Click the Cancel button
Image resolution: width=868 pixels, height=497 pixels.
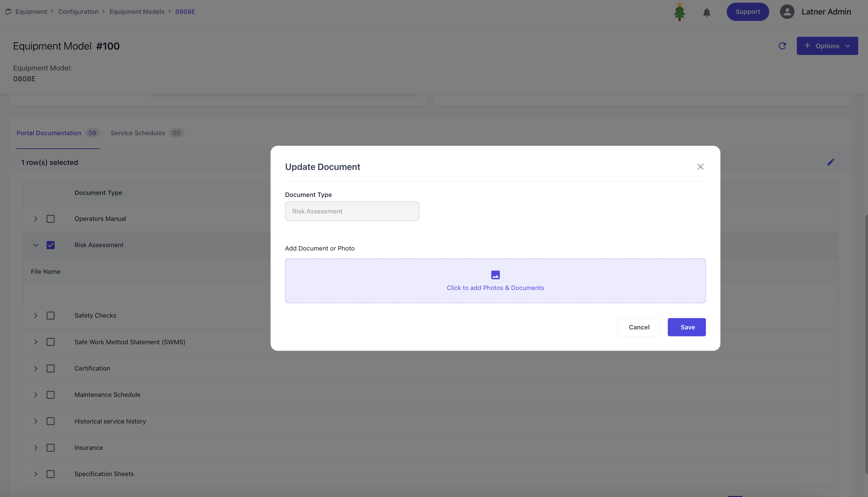coord(639,327)
